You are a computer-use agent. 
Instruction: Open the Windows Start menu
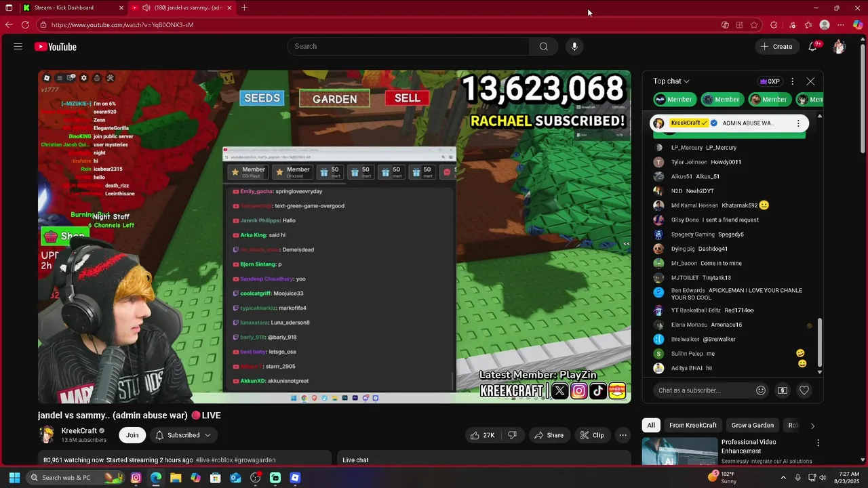(x=14, y=478)
